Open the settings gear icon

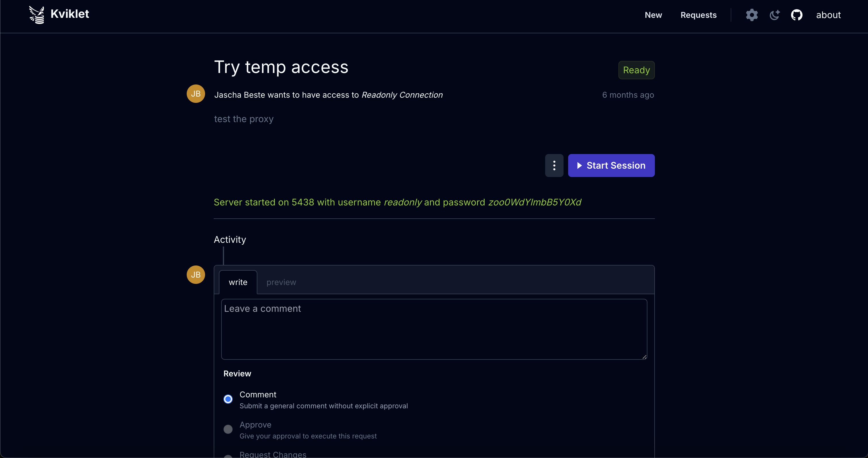752,15
